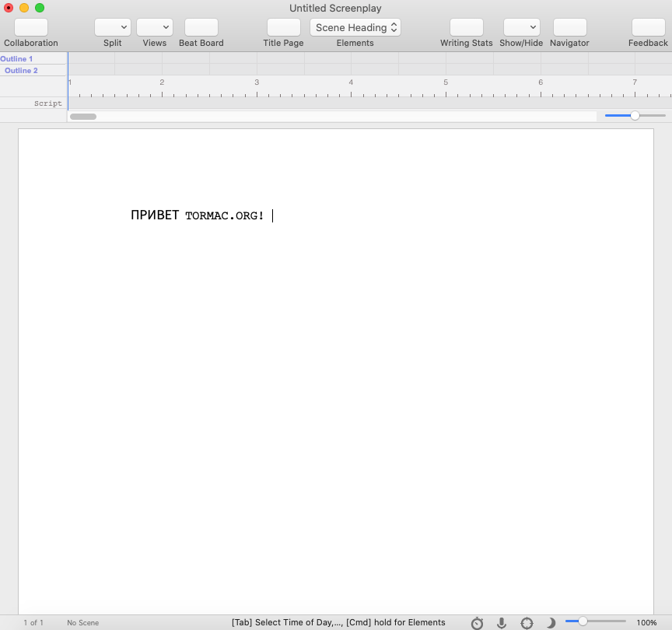This screenshot has width=672, height=630.
Task: Click the horizontal scrollbar under the ruler
Action: pyautogui.click(x=83, y=117)
